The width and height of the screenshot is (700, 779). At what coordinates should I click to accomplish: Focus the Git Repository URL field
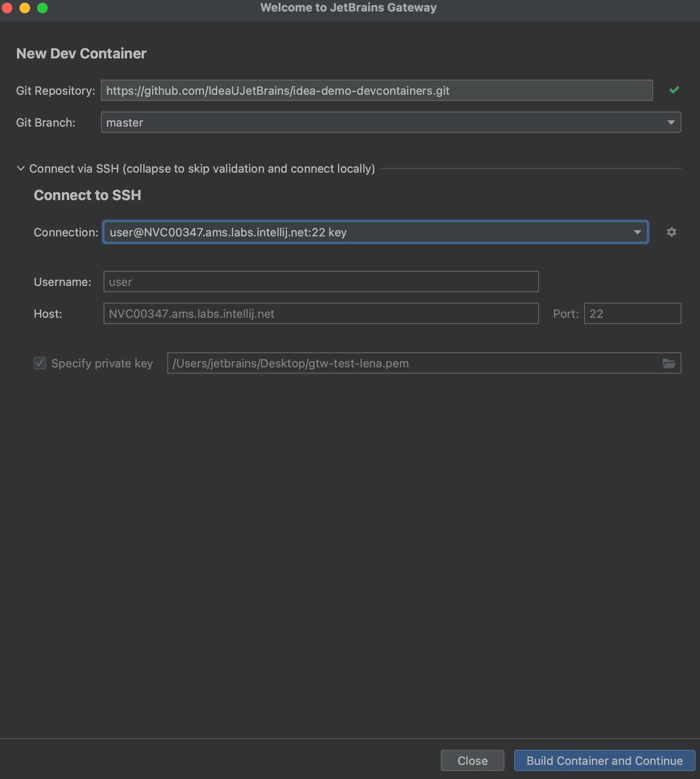point(377,90)
